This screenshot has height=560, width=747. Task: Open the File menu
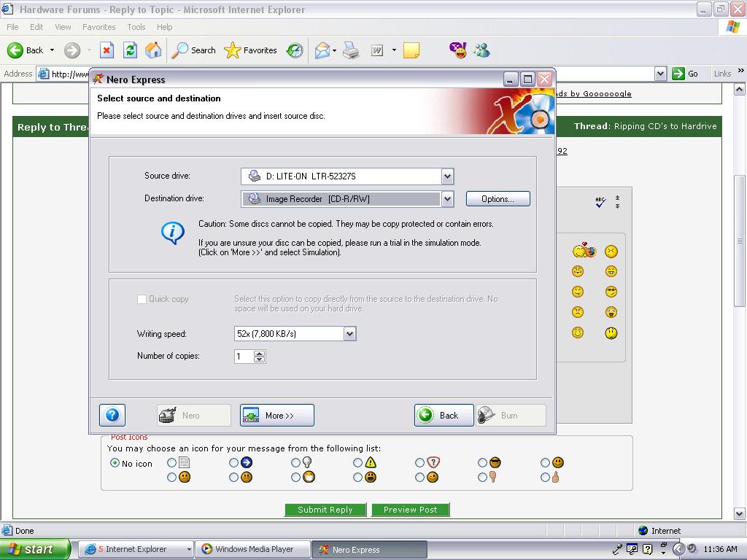[x=13, y=27]
